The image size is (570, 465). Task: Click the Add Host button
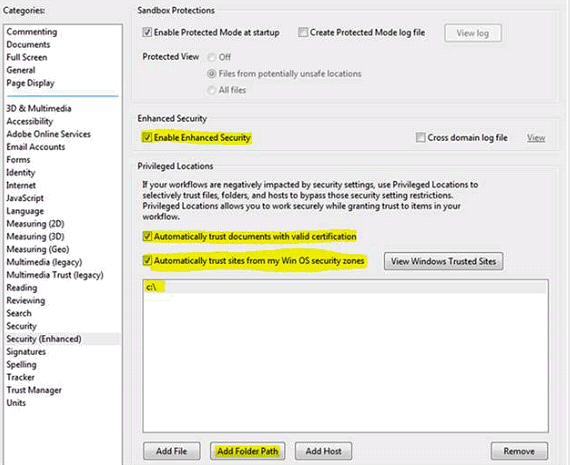[x=323, y=451]
